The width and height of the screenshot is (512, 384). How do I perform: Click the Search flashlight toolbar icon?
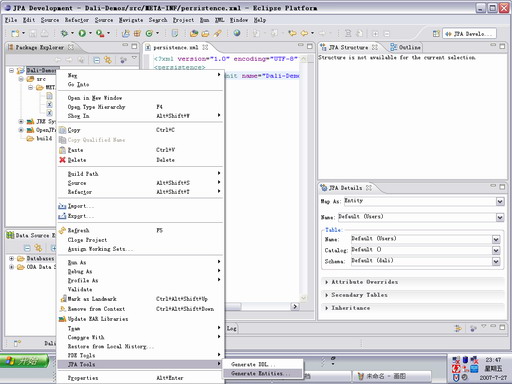coord(218,33)
